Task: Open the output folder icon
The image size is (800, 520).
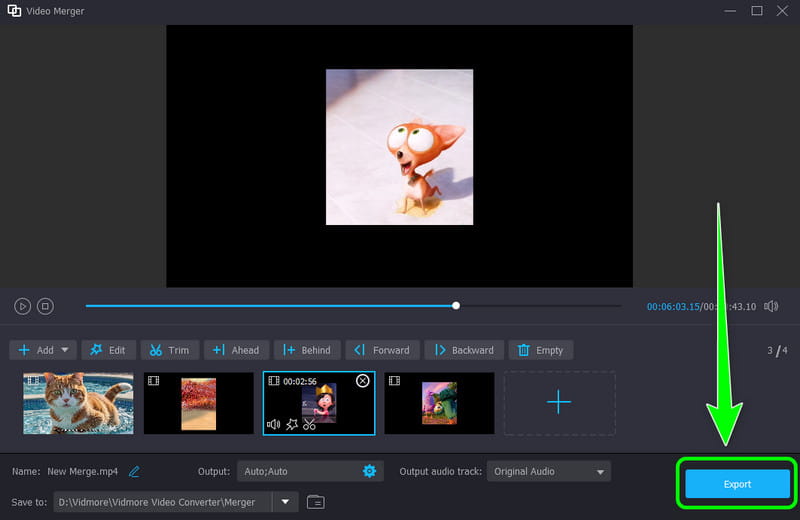Action: pos(316,502)
